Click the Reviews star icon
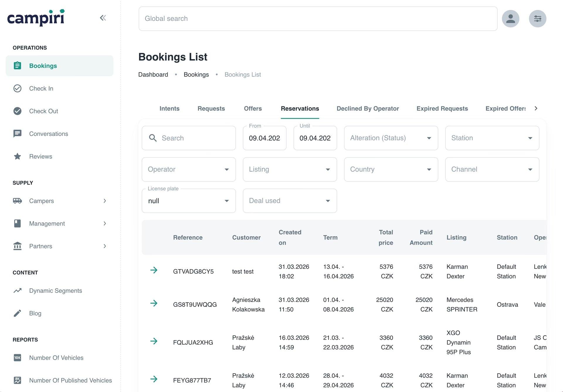 click(18, 156)
